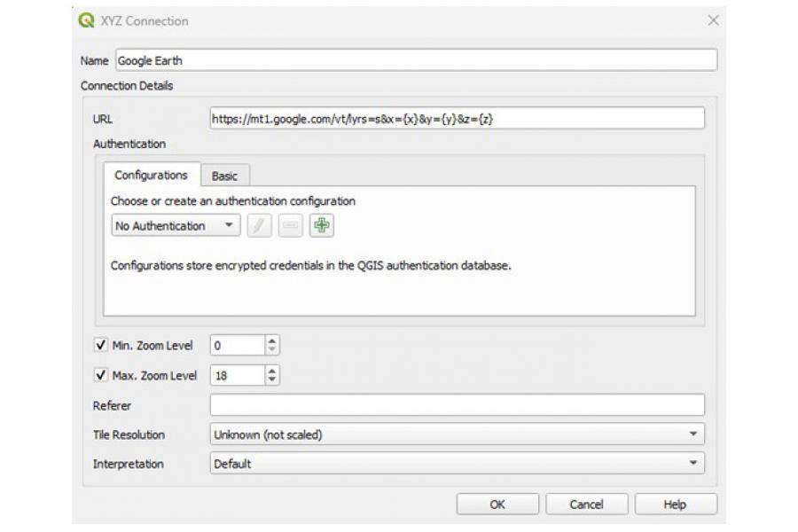Image resolution: width=798 pixels, height=532 pixels.
Task: Click into the Name text field
Action: click(x=415, y=60)
